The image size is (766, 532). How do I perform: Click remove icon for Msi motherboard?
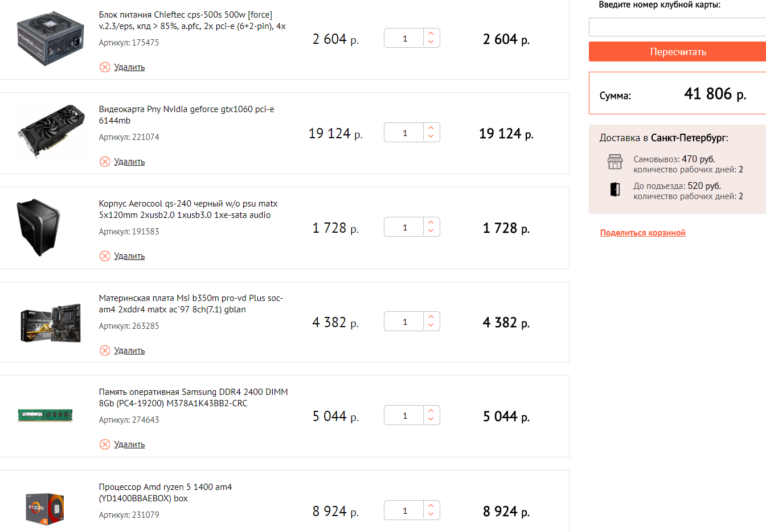click(105, 350)
